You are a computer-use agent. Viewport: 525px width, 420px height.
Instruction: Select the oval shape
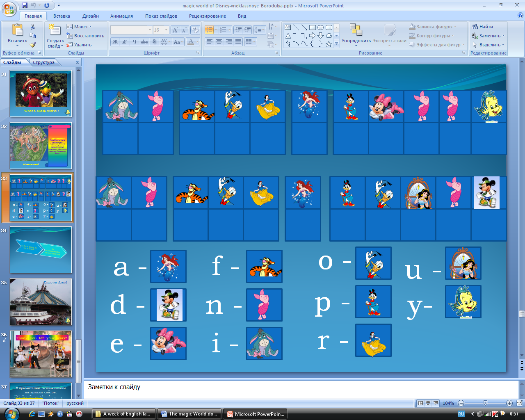point(321,27)
